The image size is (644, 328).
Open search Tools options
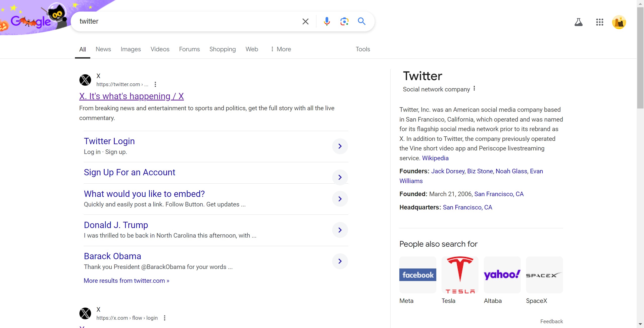[x=363, y=49]
